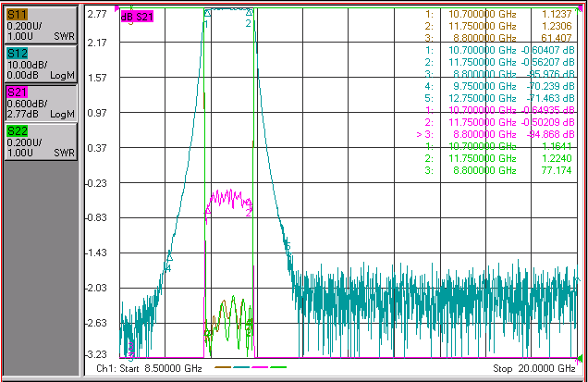Screen dimensions: 588x382
Task: Select the S11 SWR trace button
Action: tap(41, 25)
